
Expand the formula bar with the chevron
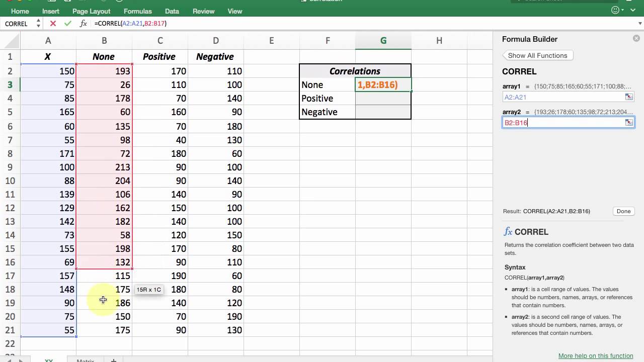[x=639, y=24]
